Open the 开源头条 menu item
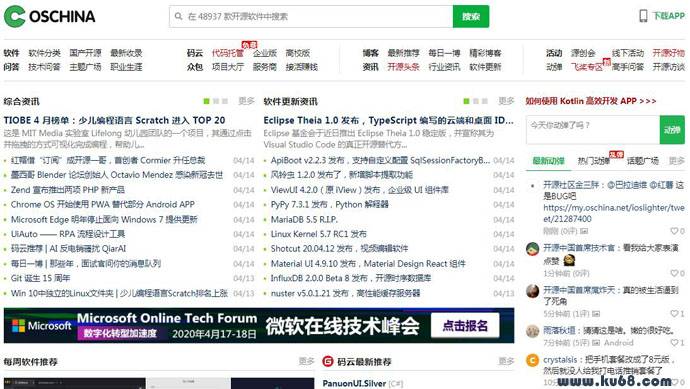Screen dimensions: 690x389 click(x=404, y=67)
